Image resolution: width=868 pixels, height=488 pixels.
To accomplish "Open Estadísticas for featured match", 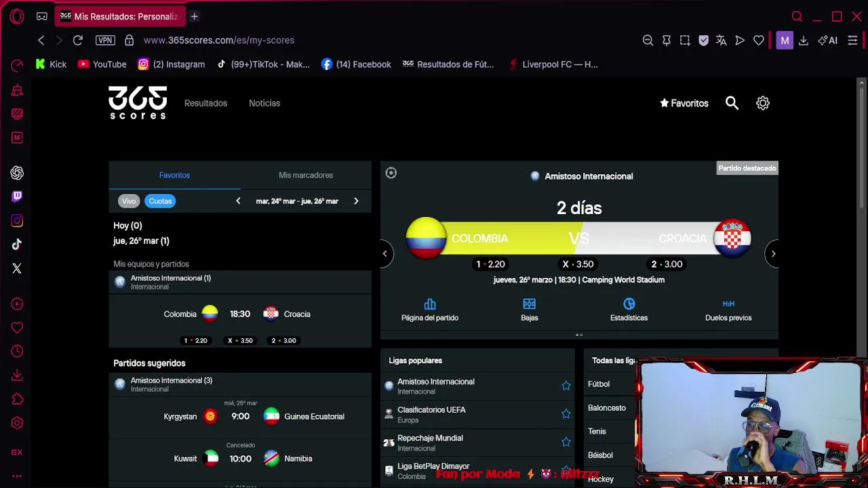I will coord(629,310).
